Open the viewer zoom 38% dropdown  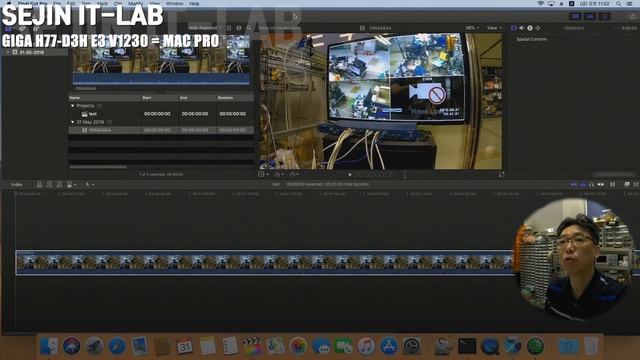[472, 28]
